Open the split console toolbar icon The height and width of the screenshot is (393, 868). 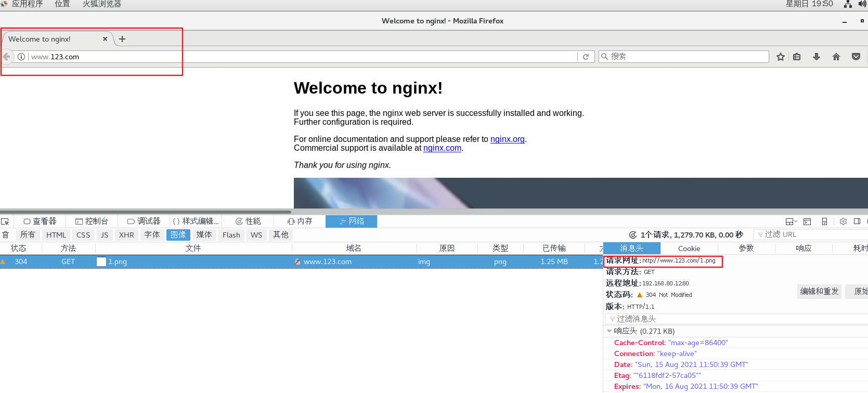807,221
